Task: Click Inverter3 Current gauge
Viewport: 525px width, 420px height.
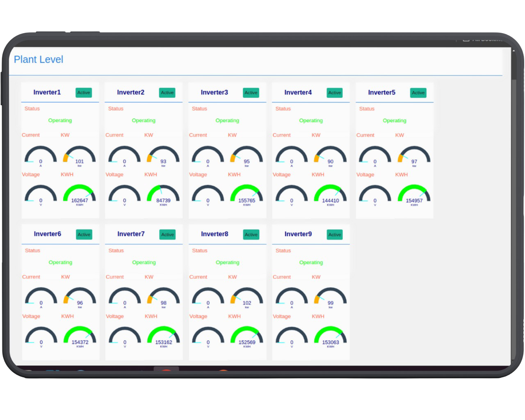Action: [x=208, y=156]
